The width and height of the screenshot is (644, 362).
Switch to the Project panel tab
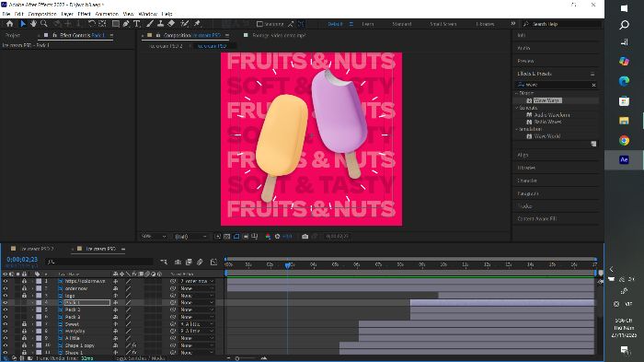click(x=13, y=35)
